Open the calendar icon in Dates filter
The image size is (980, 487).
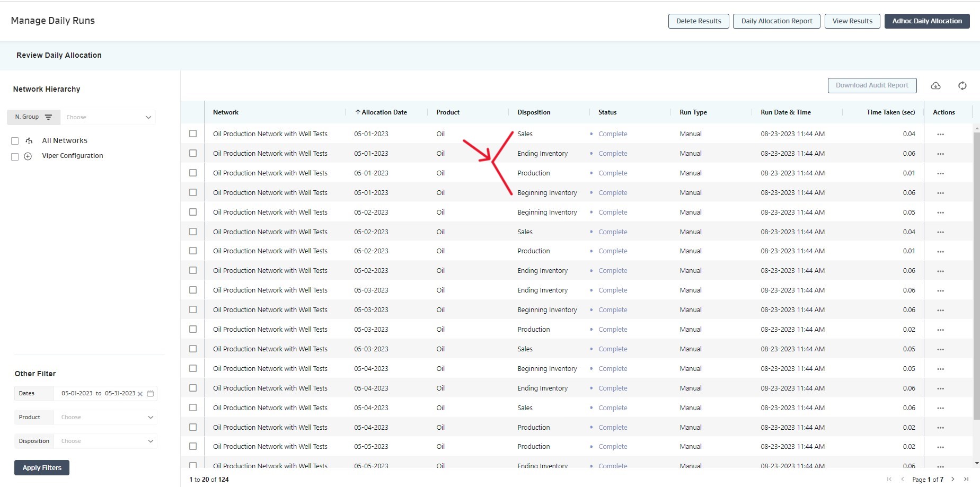click(151, 394)
